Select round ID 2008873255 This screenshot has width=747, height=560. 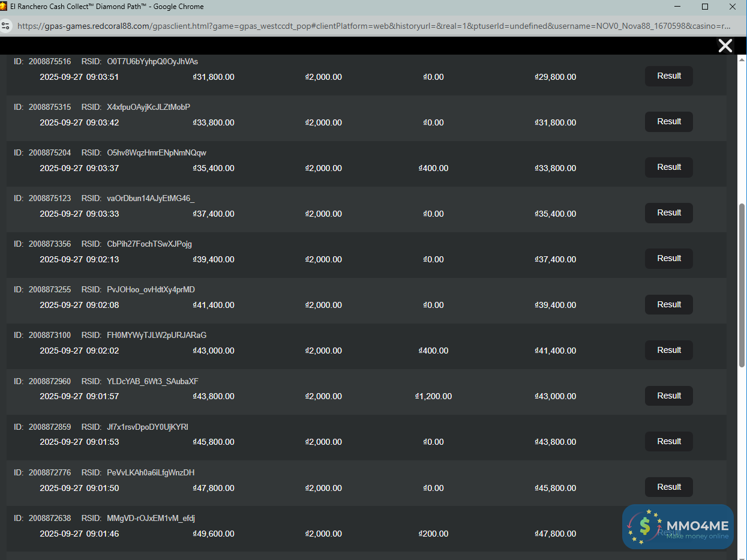point(50,290)
